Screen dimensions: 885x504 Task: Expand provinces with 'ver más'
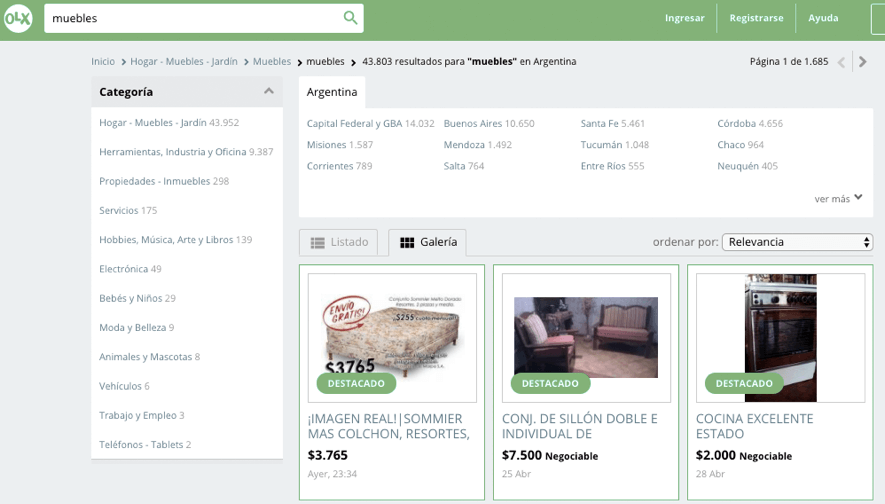click(x=838, y=198)
